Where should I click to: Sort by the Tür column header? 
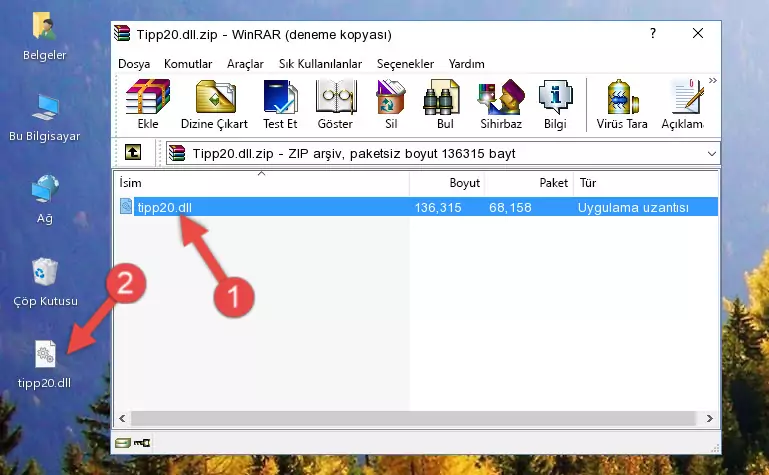coord(646,183)
